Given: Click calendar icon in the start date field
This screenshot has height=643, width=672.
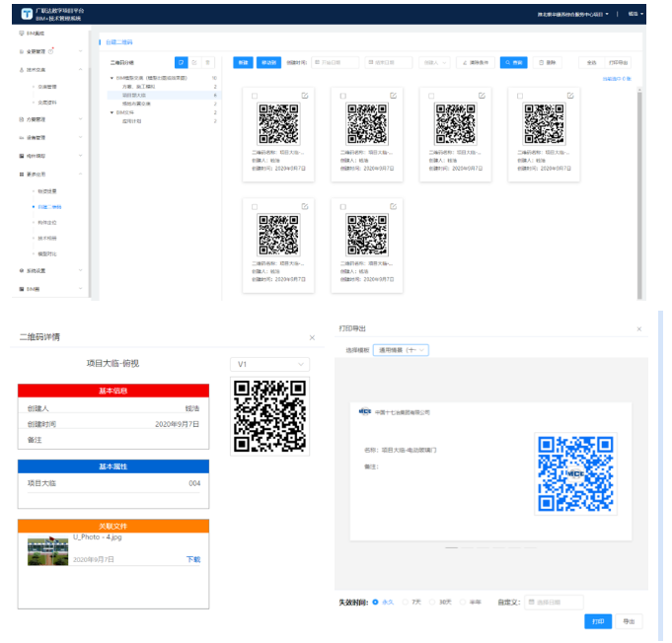Looking at the screenshot, I should (318, 62).
